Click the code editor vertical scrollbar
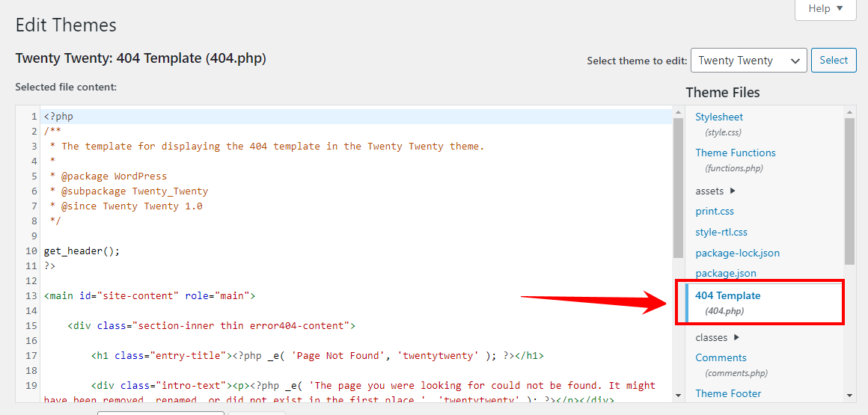The image size is (868, 415). tap(678, 187)
